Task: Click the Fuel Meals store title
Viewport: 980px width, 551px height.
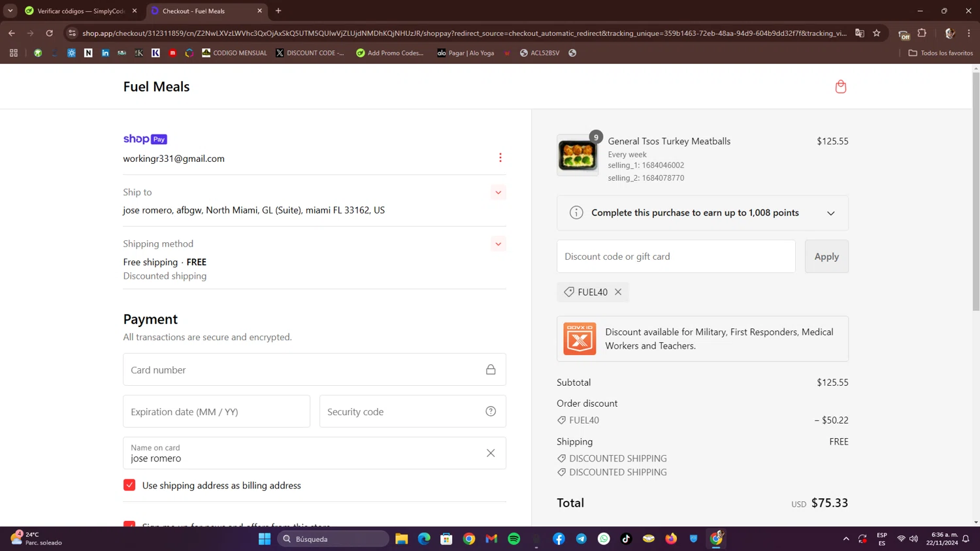Action: click(156, 86)
